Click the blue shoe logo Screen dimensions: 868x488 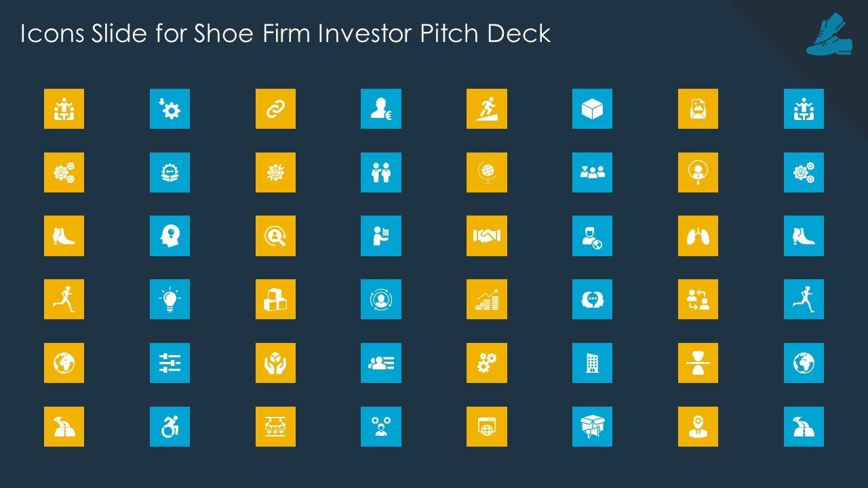(829, 36)
